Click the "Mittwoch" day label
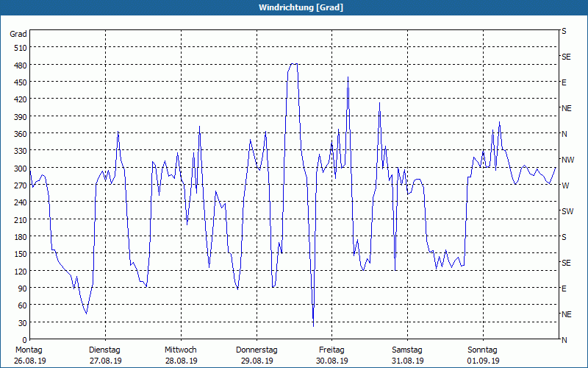The height and width of the screenshot is (368, 588). pos(180,350)
